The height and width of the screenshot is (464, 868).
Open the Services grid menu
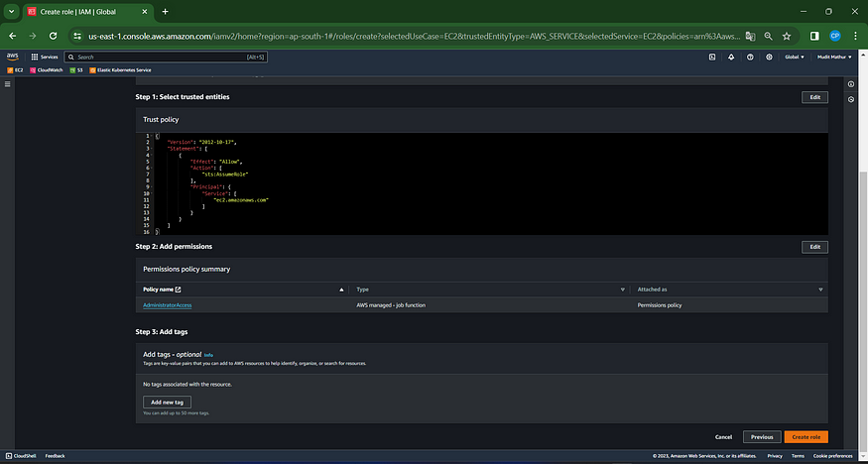tap(45, 57)
